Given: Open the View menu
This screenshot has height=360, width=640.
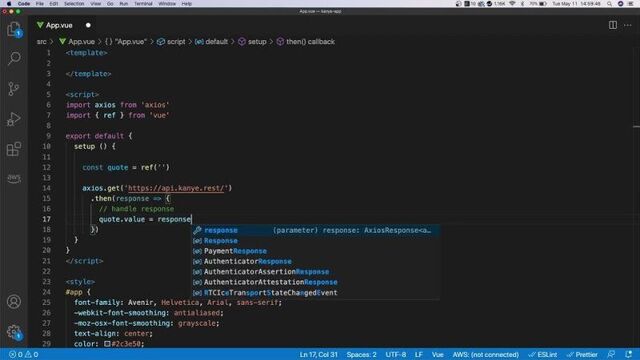Looking at the screenshot, I should pyautogui.click(x=96, y=4).
